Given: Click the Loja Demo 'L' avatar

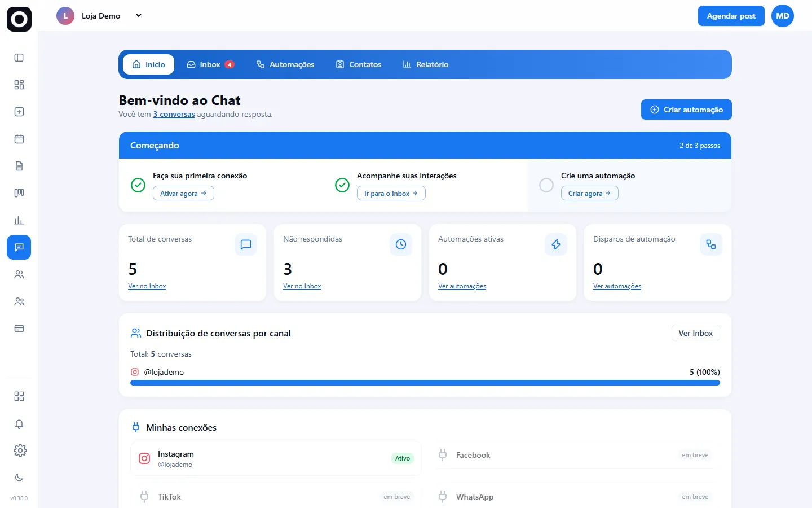Looking at the screenshot, I should coord(65,16).
